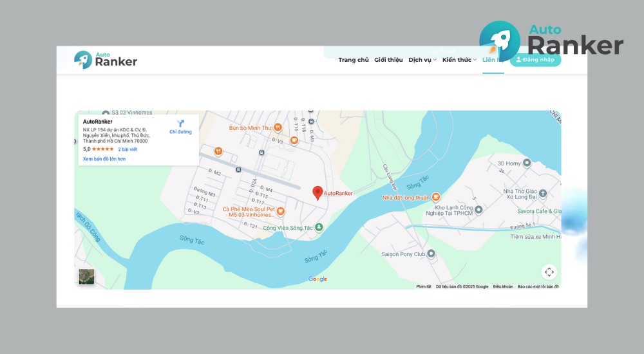This screenshot has width=644, height=354.
Task: Select the Saigon Pony Club marker
Action: (431, 254)
